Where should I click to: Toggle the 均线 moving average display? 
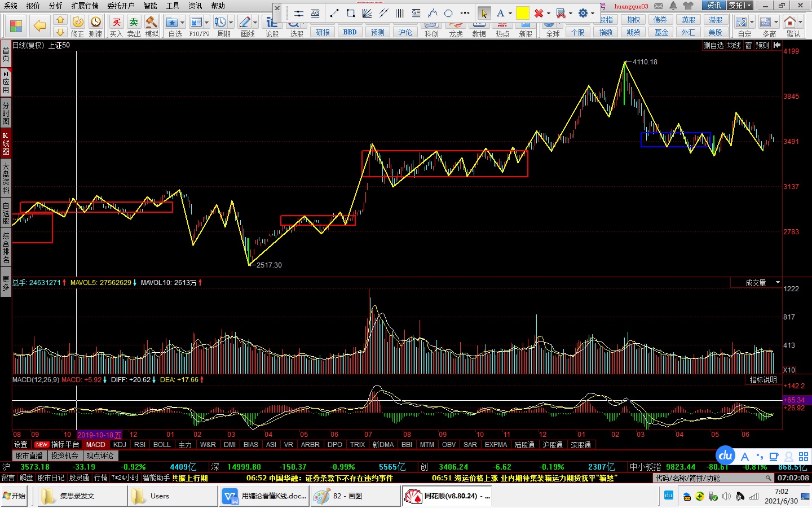(734, 45)
